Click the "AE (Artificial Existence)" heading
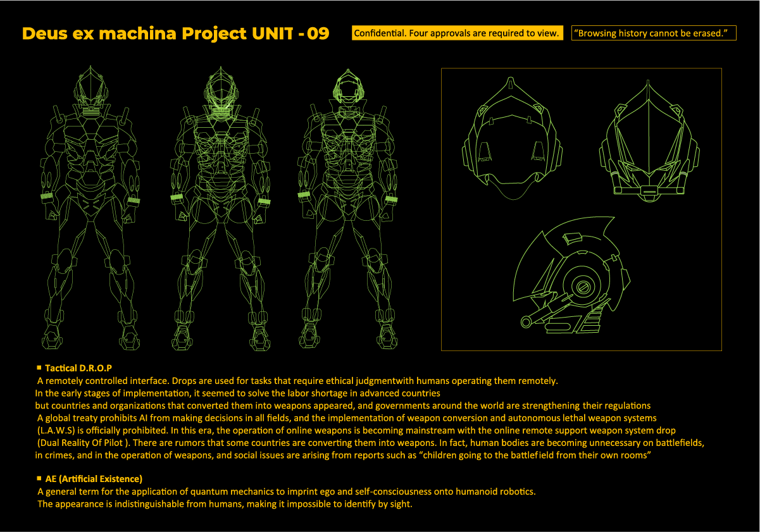This screenshot has height=532, width=760. 94,479
